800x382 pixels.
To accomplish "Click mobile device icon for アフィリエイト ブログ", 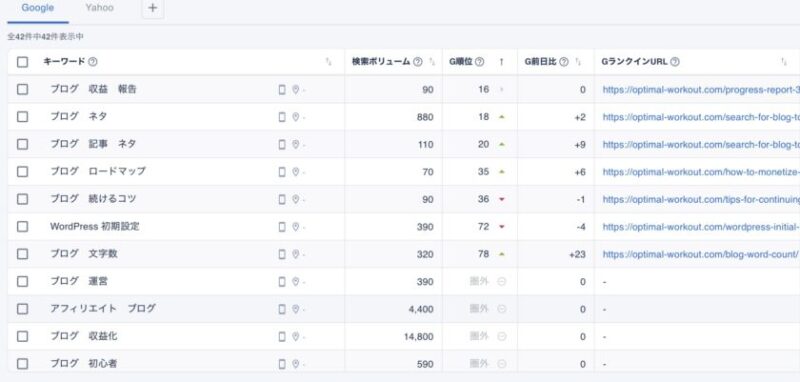I will (x=282, y=309).
